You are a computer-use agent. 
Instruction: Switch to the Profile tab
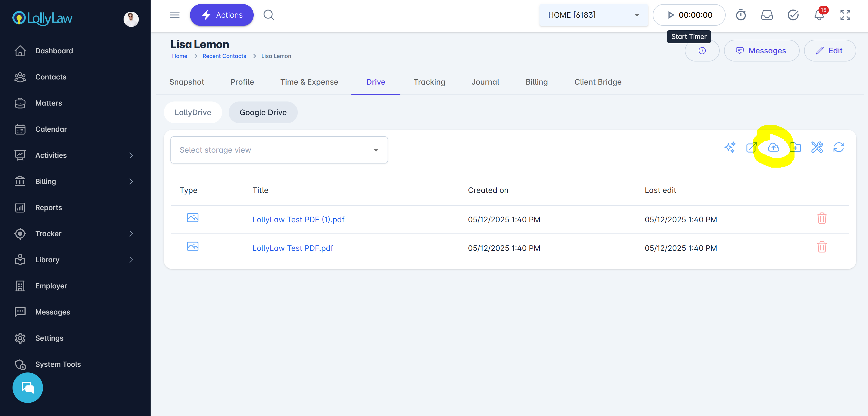(x=242, y=82)
